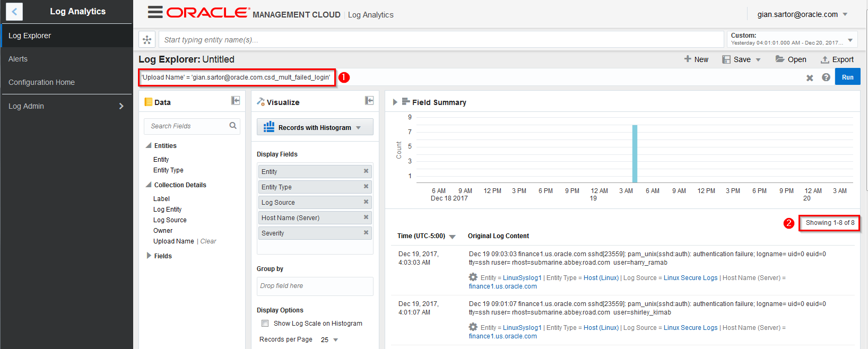Select the Log Entity field
This screenshot has height=349, width=868.
point(167,210)
